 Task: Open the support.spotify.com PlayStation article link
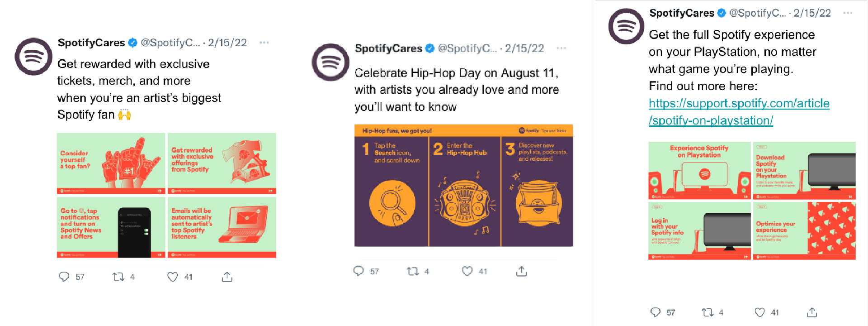pyautogui.click(x=739, y=112)
